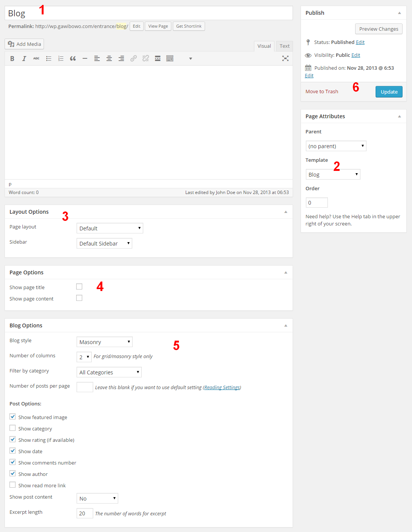Viewport: 412px width, 532px height.
Task: Check the Show category option
Action: tap(13, 428)
